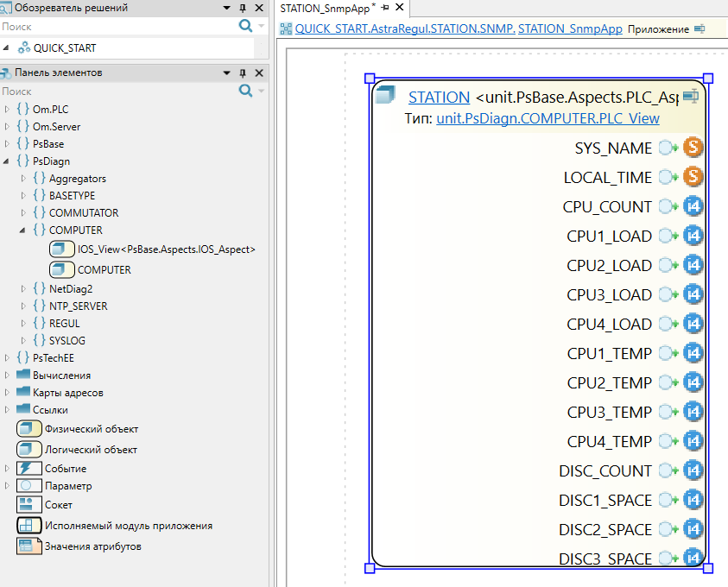Select QUICK_START in the solution explorer
728x587 pixels.
point(65,48)
